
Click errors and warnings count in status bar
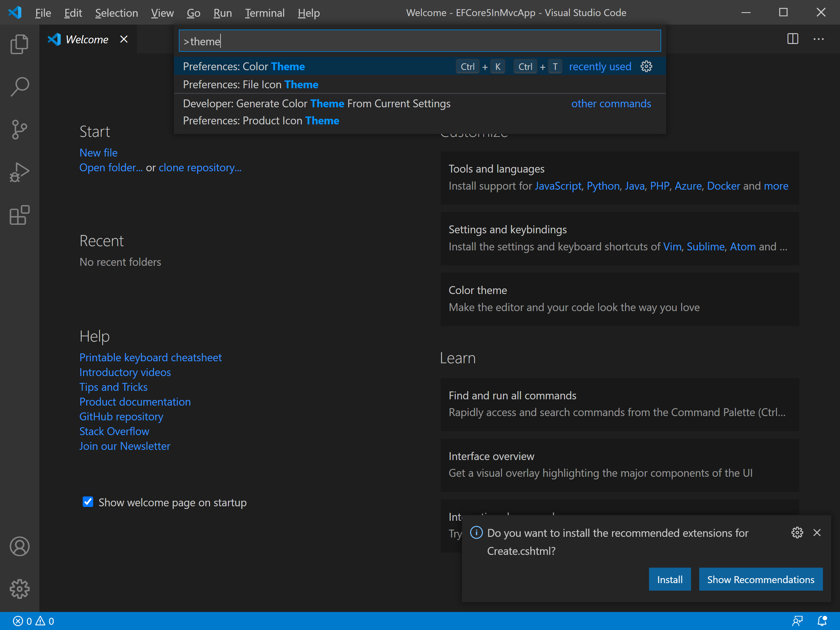(33, 621)
